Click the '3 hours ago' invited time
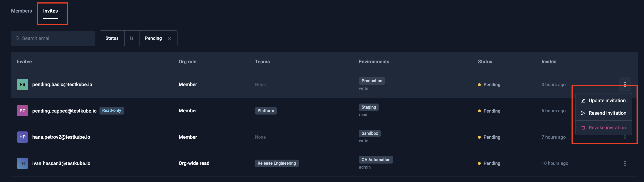 pos(554,85)
